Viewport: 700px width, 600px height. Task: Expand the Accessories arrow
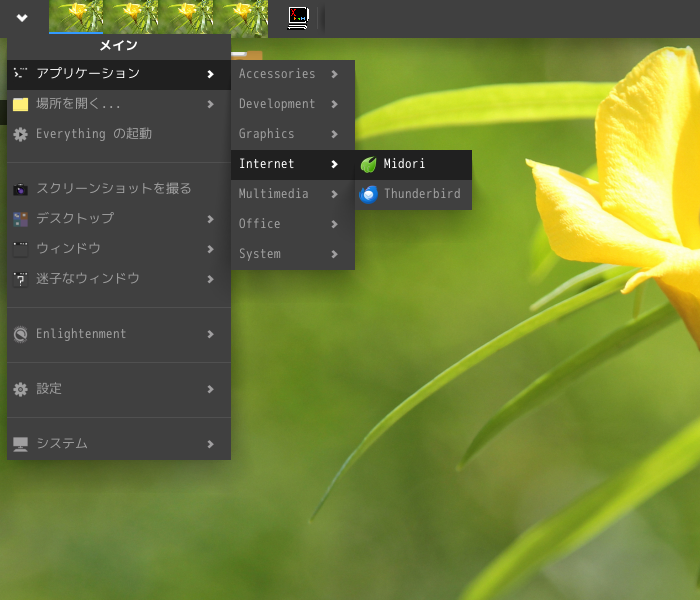click(x=334, y=74)
